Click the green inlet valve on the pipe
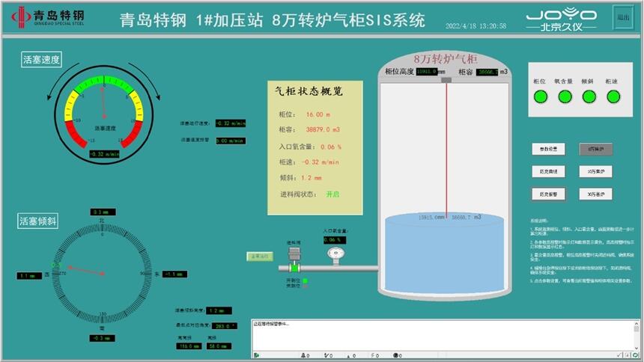The width and height of the screenshot is (644, 362). (x=296, y=267)
